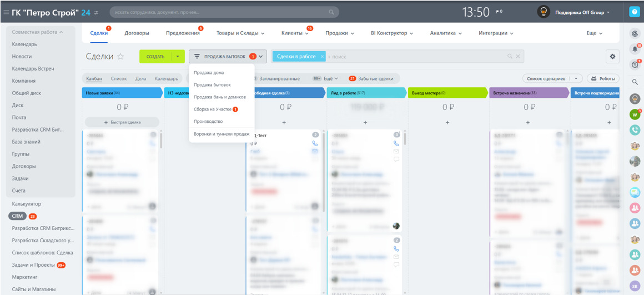The width and height of the screenshot is (644, 295).
Task: Focus the top employee and document search field
Action: click(225, 12)
